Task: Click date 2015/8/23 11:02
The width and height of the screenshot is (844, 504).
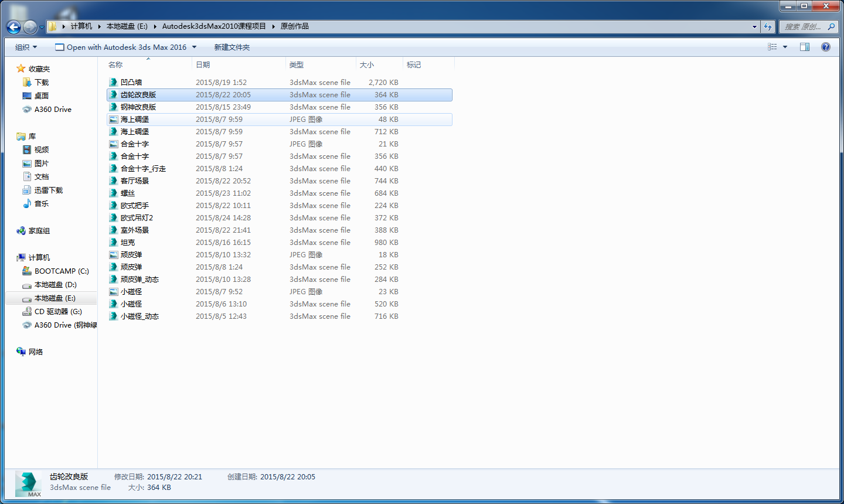Action: pyautogui.click(x=223, y=193)
